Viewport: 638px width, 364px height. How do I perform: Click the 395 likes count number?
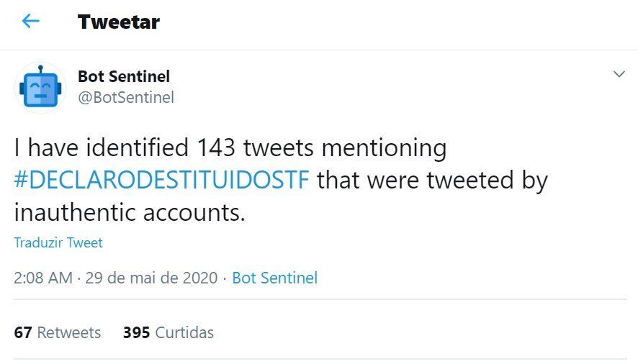(x=136, y=332)
